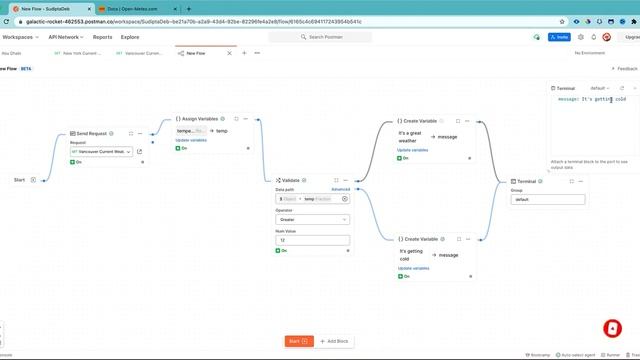Switch to Vancouver Current request tab

(140, 53)
